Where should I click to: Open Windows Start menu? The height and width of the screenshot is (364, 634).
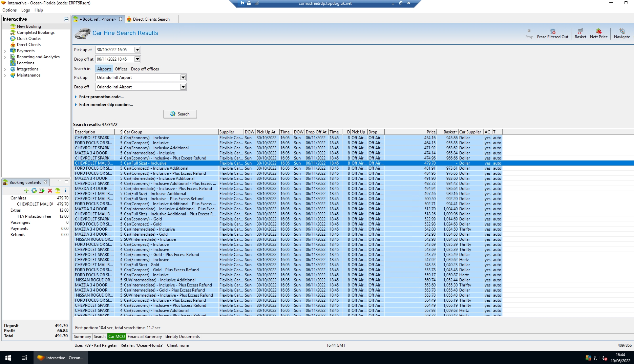8,358
